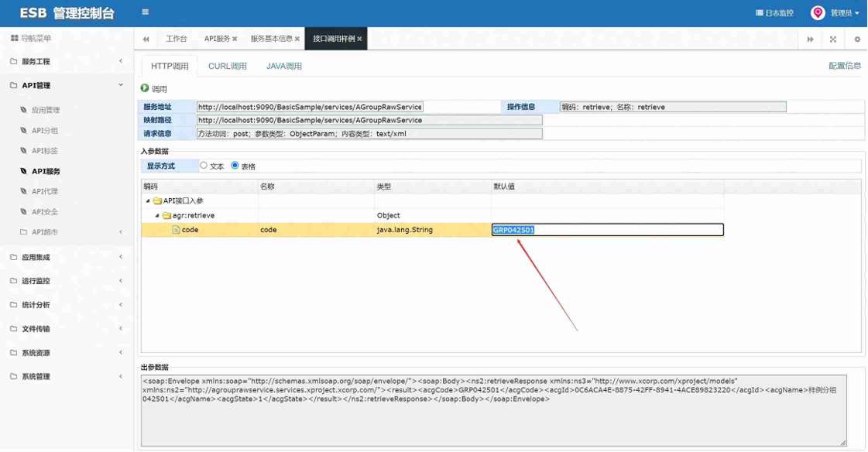
Task: Open API分组 in the sidebar
Action: click(44, 131)
